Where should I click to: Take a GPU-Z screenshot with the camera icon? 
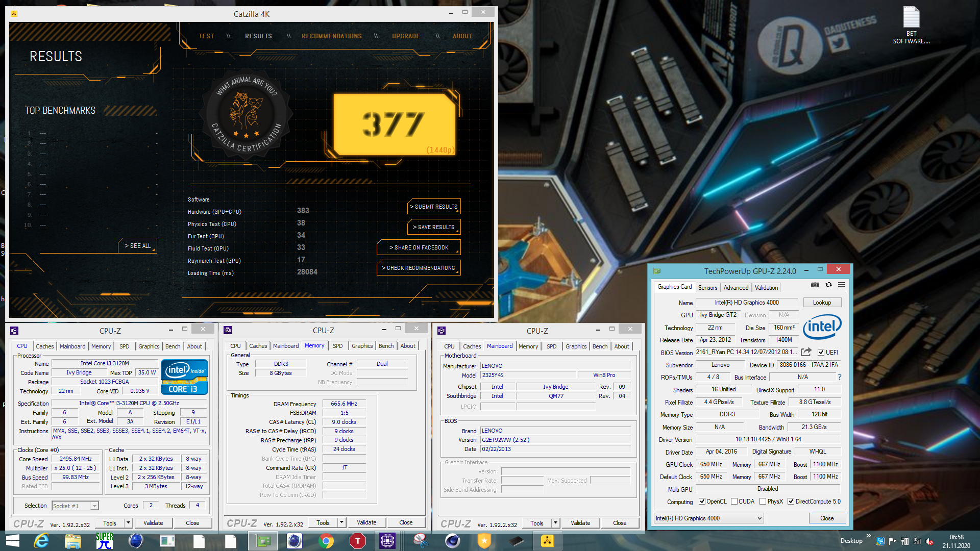pyautogui.click(x=815, y=285)
